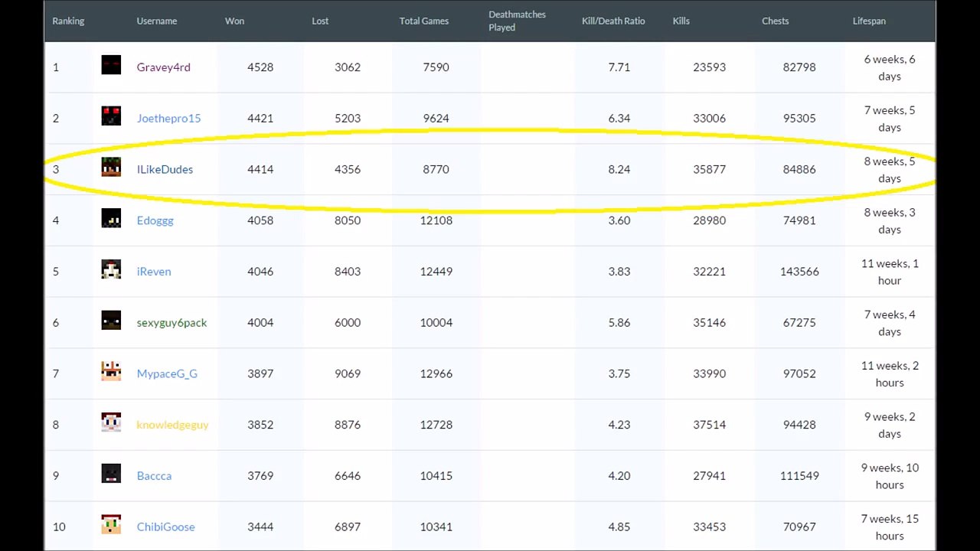This screenshot has height=551, width=980.
Task: Sort by the Lifespan column header
Action: pyautogui.click(x=869, y=21)
